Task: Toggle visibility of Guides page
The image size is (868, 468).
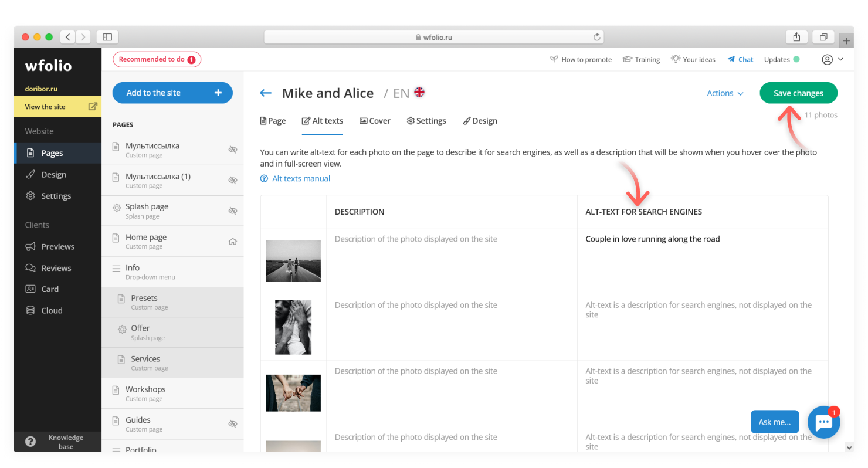Action: 233,423
